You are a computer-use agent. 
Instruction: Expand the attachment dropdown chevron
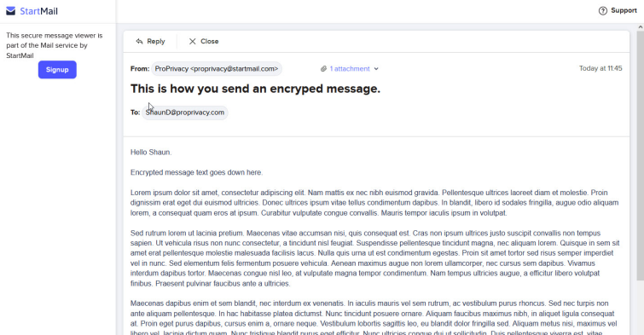pos(376,68)
